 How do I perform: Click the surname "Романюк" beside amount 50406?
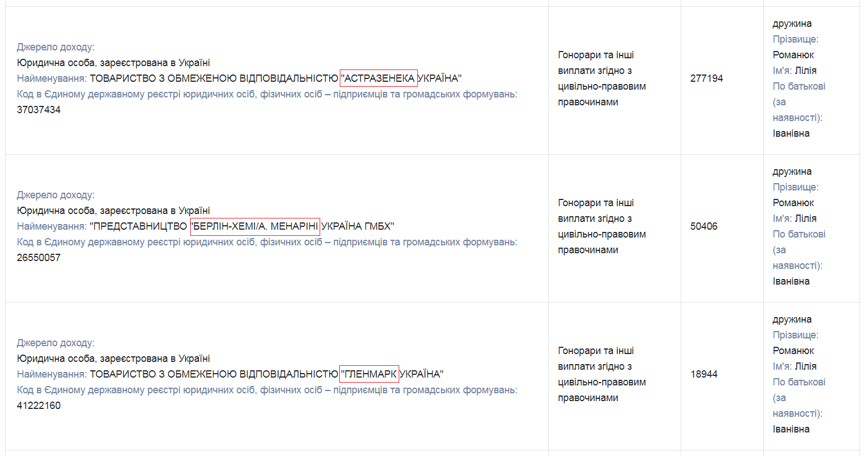pos(793,203)
